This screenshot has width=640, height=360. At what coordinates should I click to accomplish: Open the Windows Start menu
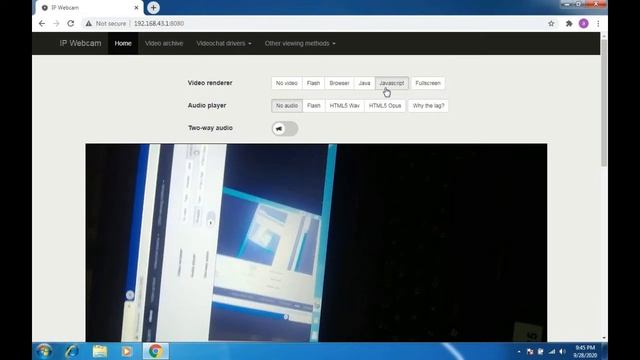44,351
